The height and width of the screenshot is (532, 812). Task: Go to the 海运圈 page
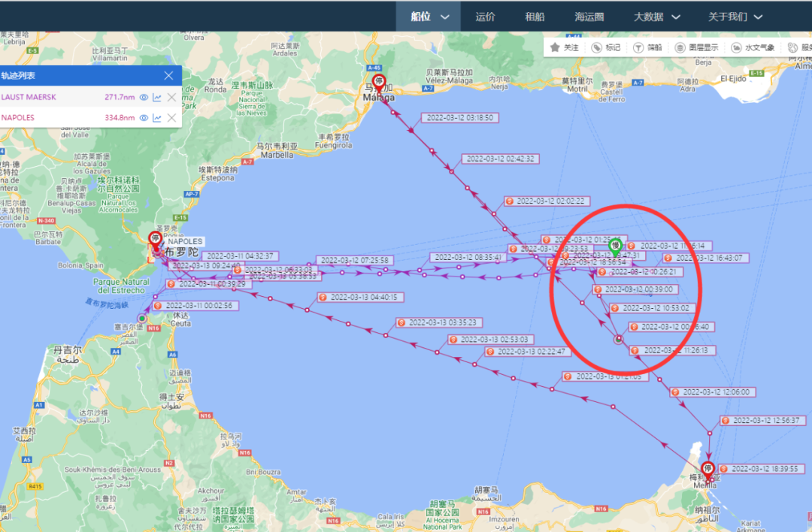pos(589,17)
